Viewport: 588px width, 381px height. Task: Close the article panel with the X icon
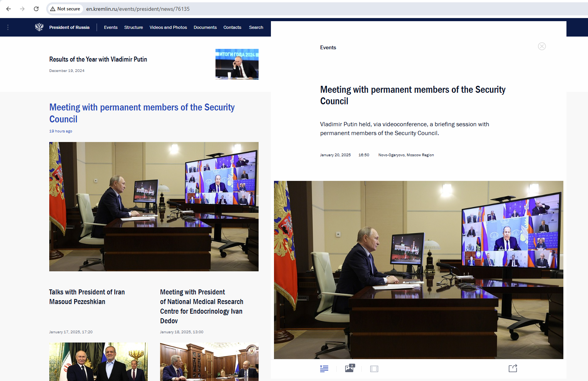pos(541,47)
